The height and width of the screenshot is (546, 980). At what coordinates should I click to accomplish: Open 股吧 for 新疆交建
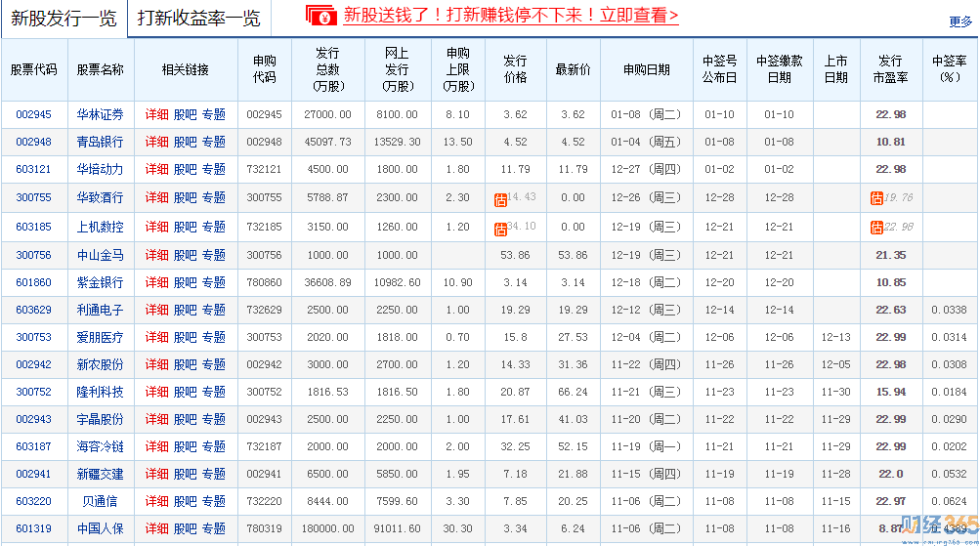coord(185,474)
